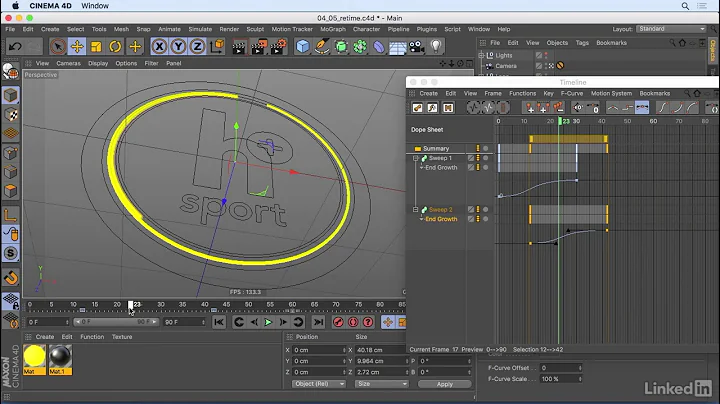
Task: Open Filter menu in viewport
Action: coord(152,63)
